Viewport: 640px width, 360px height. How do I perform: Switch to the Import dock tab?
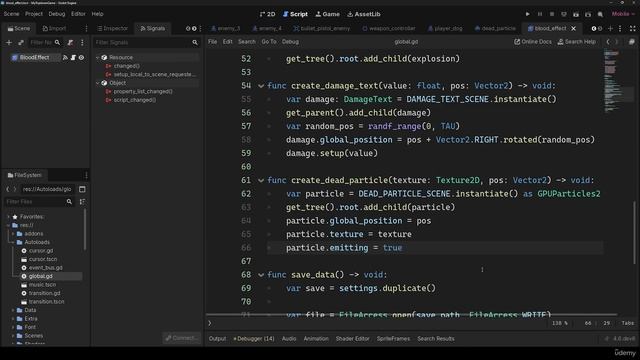54,28
